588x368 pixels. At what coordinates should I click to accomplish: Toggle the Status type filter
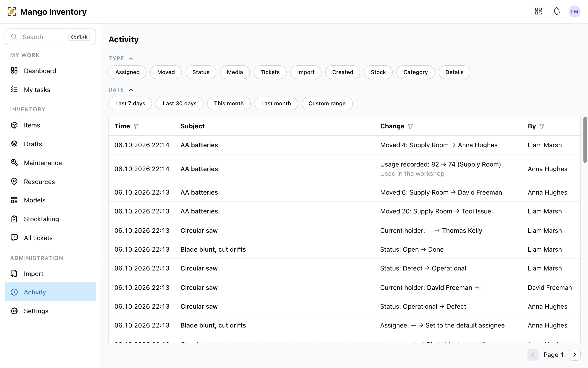pos(201,72)
